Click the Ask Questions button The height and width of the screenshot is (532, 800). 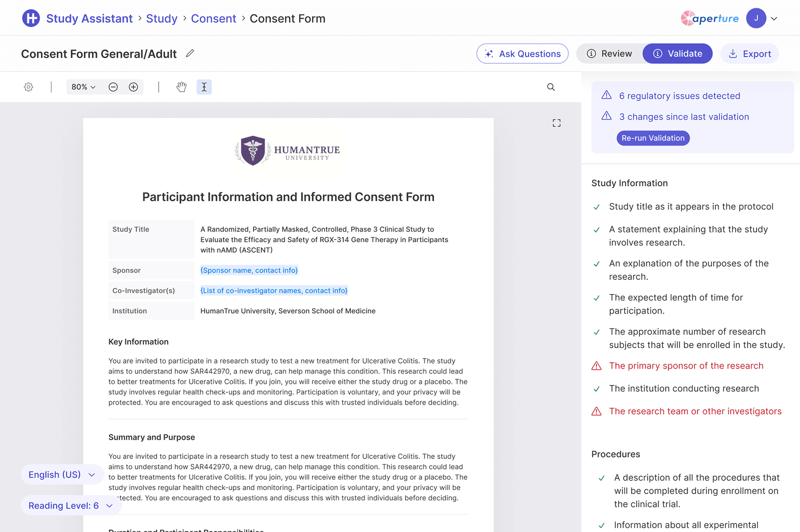[522, 54]
